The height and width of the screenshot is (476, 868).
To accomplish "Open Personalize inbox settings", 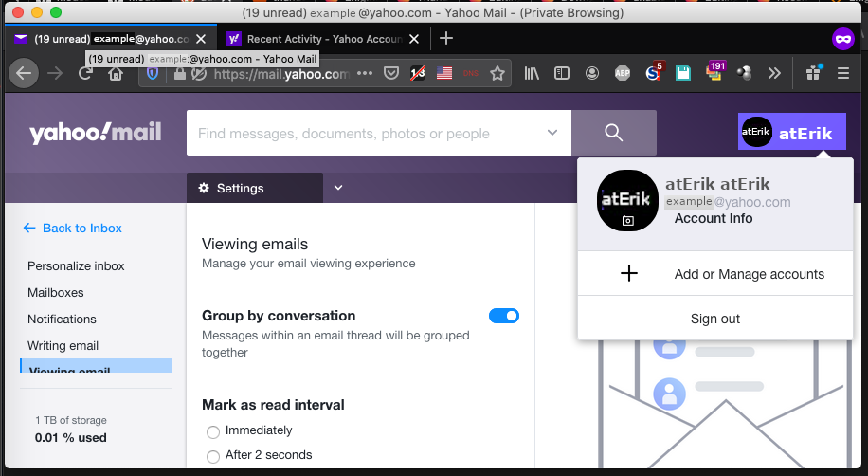I will [x=76, y=266].
